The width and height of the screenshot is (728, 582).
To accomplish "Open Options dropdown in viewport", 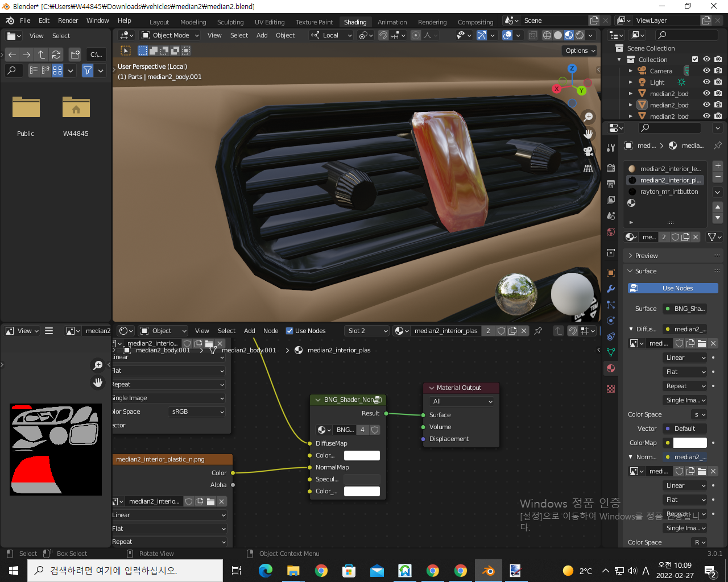I will click(x=580, y=51).
